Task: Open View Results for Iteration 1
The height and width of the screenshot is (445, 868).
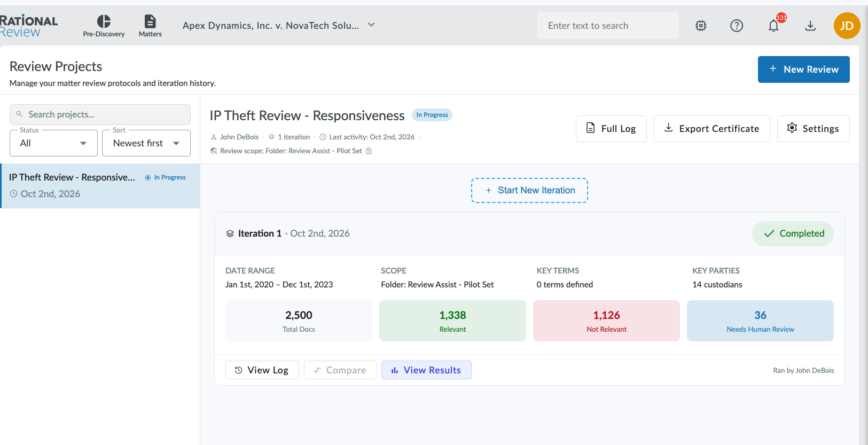Action: click(426, 370)
